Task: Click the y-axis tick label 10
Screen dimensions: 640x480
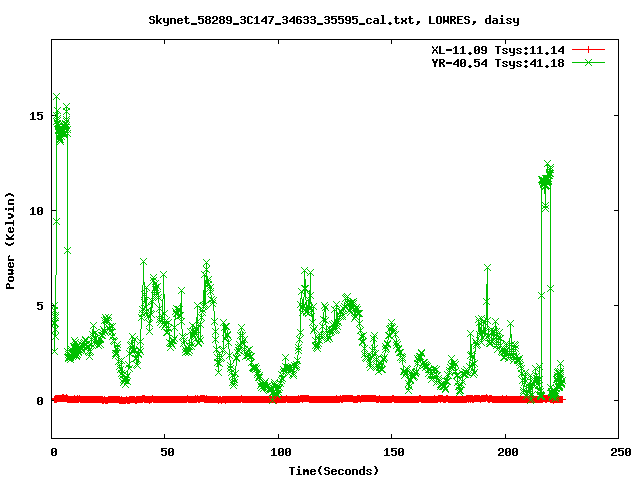Action: [36, 211]
